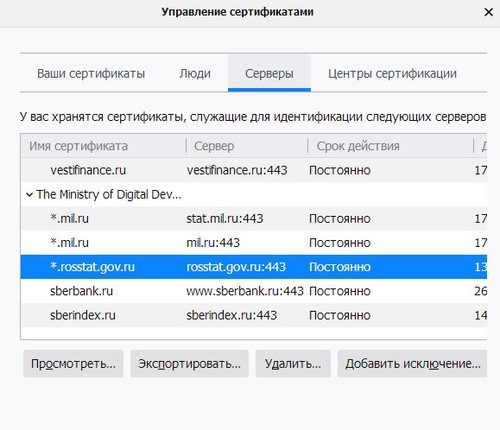Select sberindex.ru certificate row
Screen dimensions: 500x430
254,315
